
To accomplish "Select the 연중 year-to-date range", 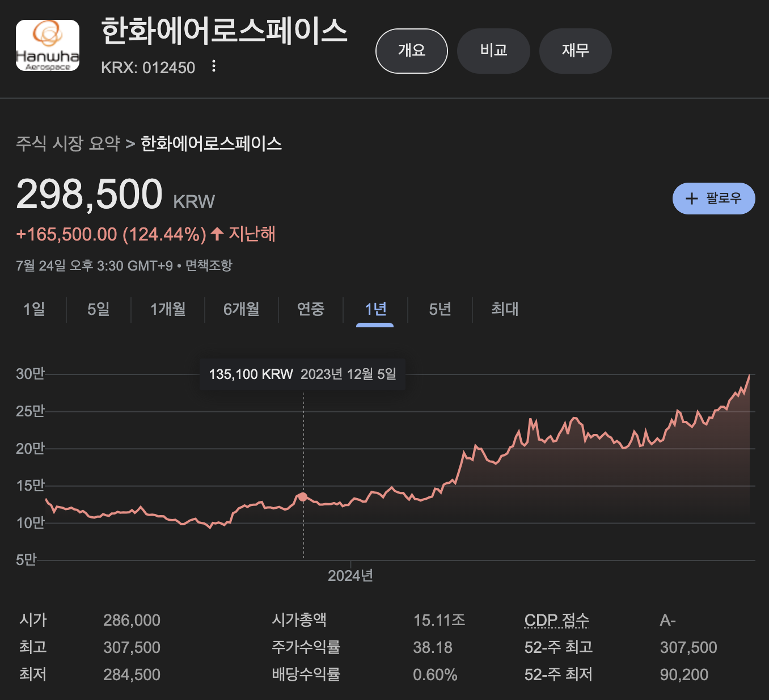I will coord(311,309).
